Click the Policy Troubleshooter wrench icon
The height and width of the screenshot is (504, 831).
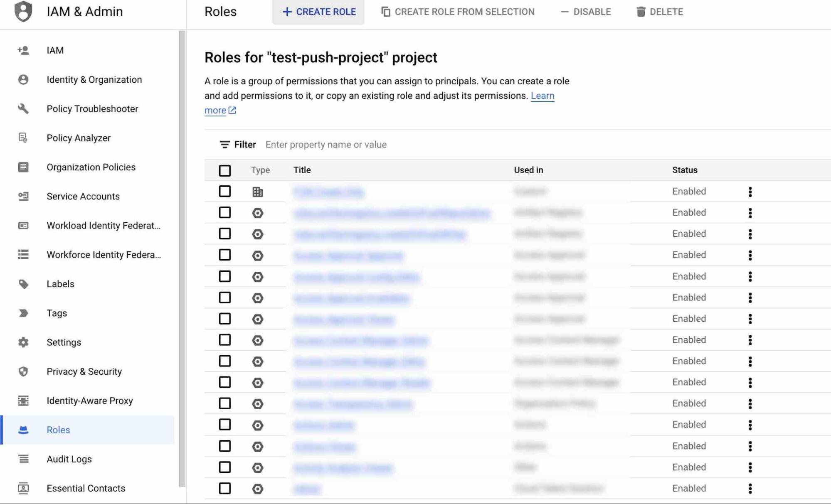click(22, 108)
